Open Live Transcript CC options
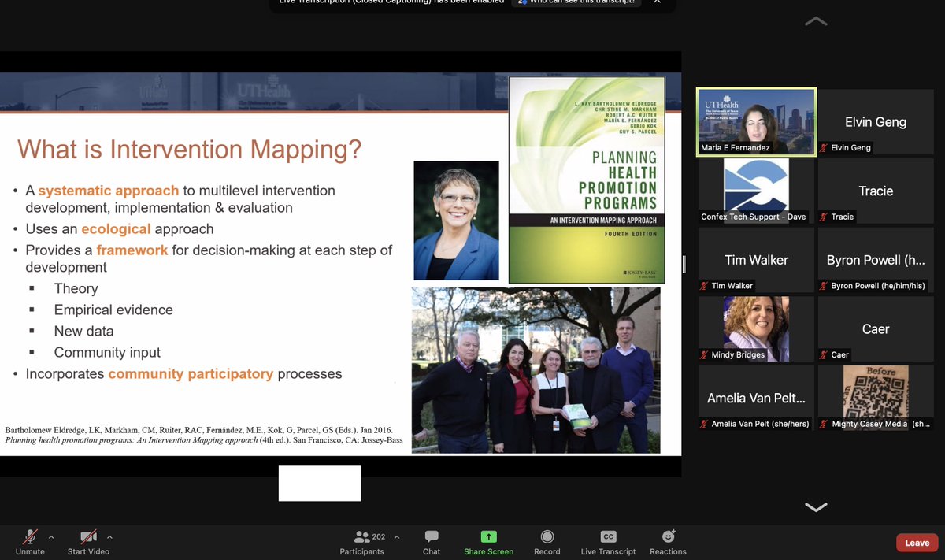 [x=608, y=542]
